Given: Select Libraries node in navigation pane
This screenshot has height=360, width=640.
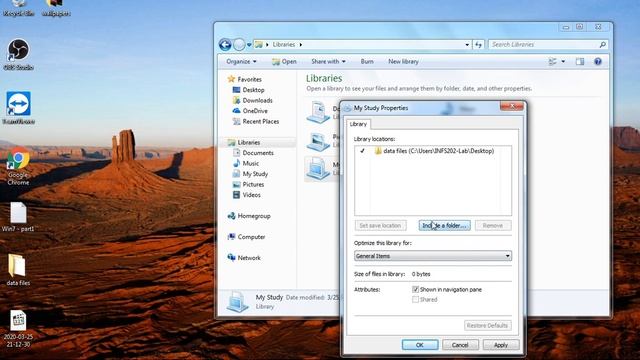Looking at the screenshot, I should point(244,142).
